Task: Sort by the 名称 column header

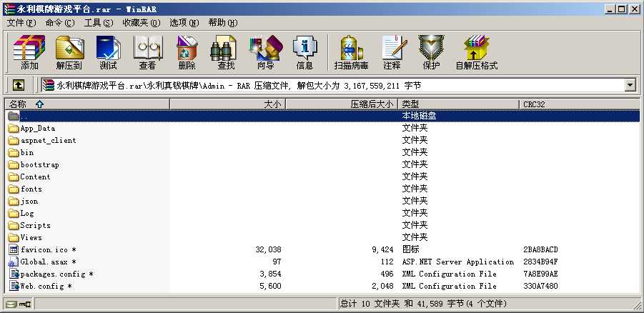Action: coord(87,104)
